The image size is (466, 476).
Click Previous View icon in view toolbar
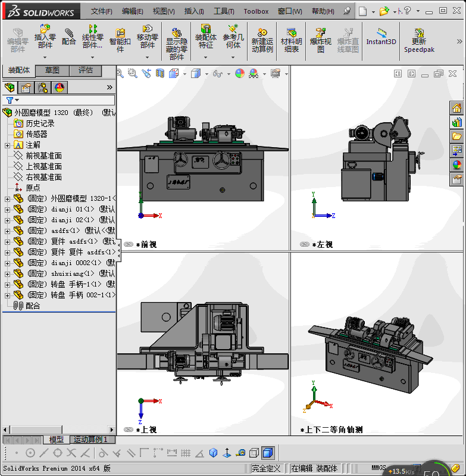pos(146,73)
